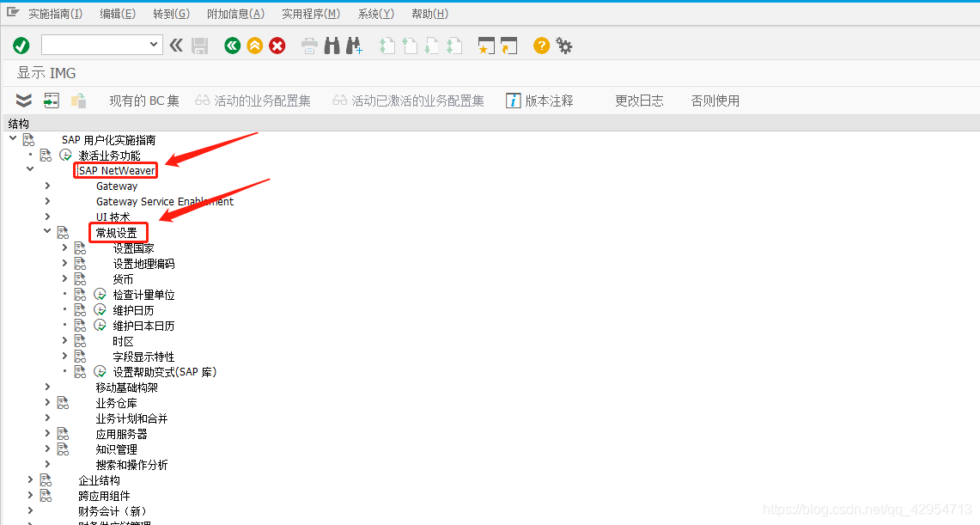The width and height of the screenshot is (980, 525).
Task: Open the 实施指南(I) menu
Action: coord(55,14)
